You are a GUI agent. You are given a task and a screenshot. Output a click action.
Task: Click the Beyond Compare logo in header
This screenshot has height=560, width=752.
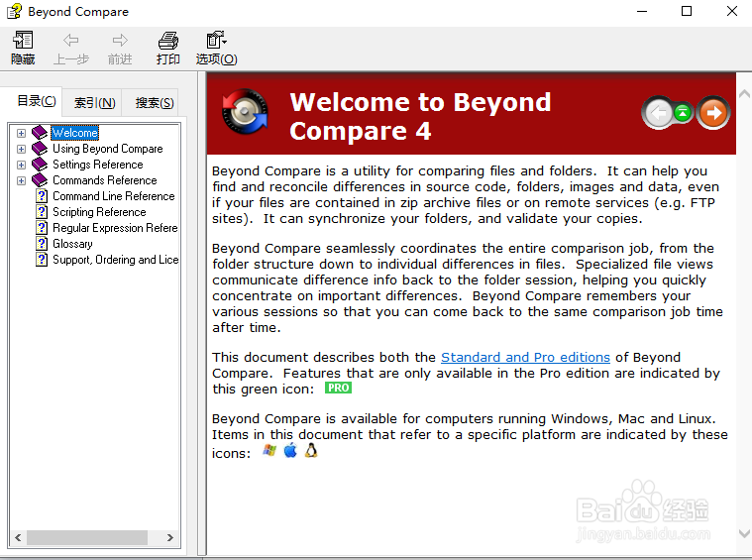click(245, 112)
